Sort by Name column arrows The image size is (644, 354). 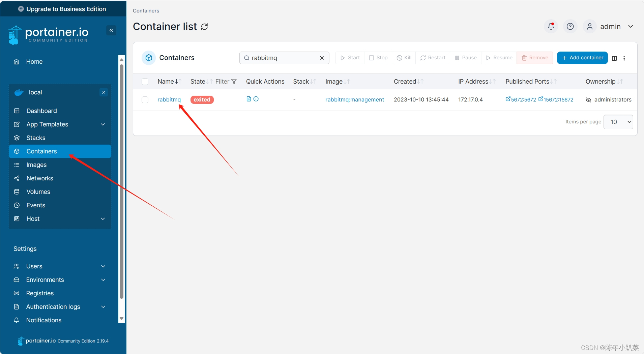[178, 82]
